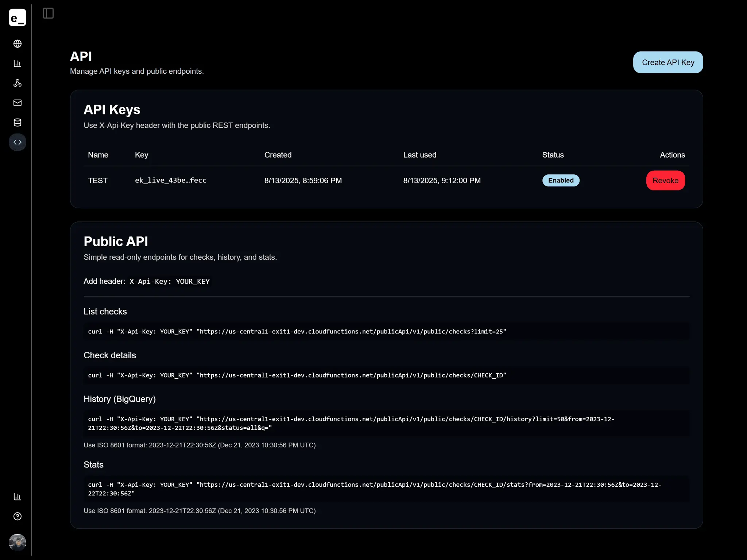Screen dimensions: 747x560
Task: Select the API code brackets icon
Action: coord(18,142)
